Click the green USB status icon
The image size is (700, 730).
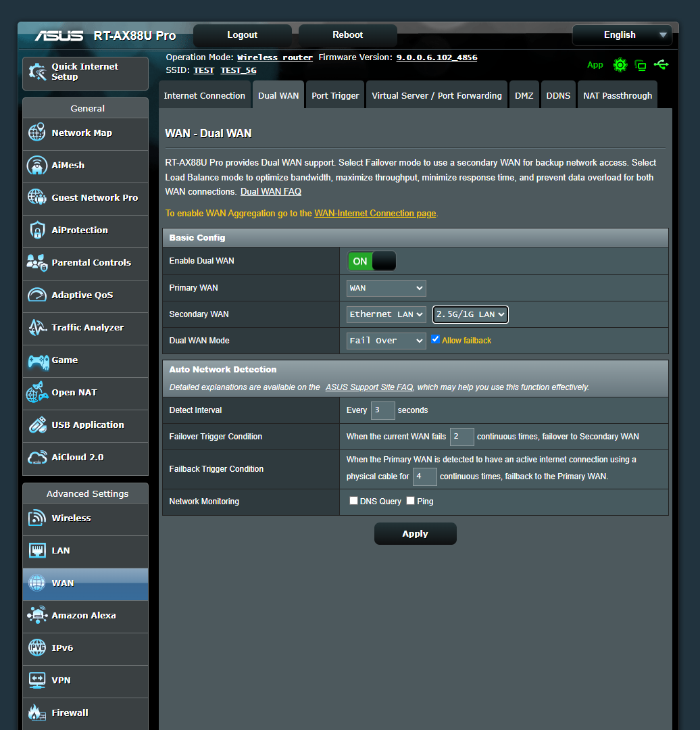[661, 64]
